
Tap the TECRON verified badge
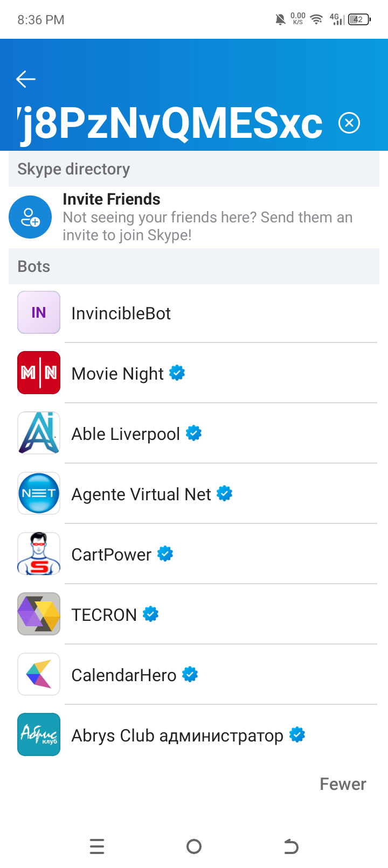point(150,614)
